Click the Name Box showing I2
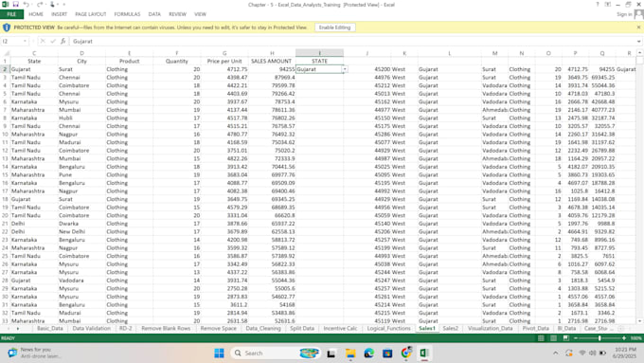This screenshot has height=363, width=644. click(x=12, y=41)
